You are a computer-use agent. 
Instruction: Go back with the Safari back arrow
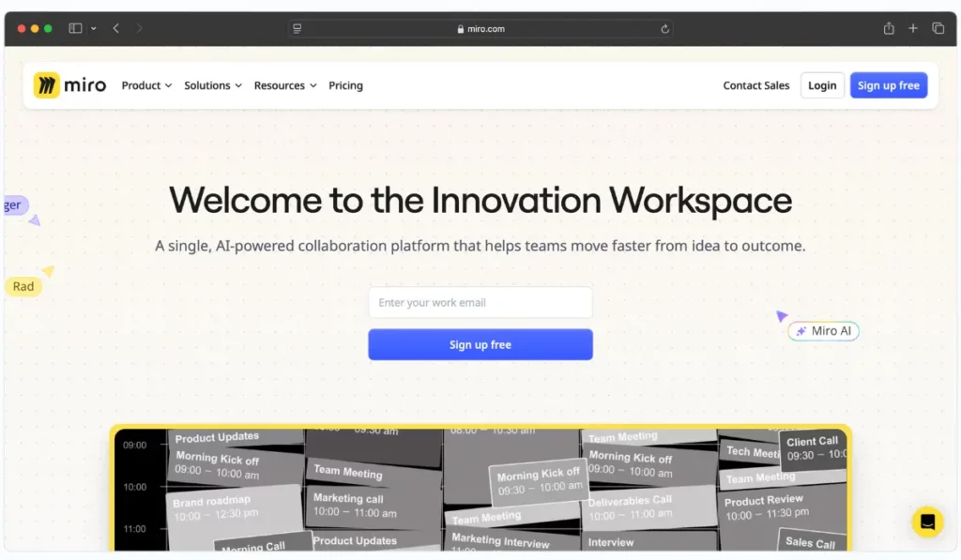point(115,28)
